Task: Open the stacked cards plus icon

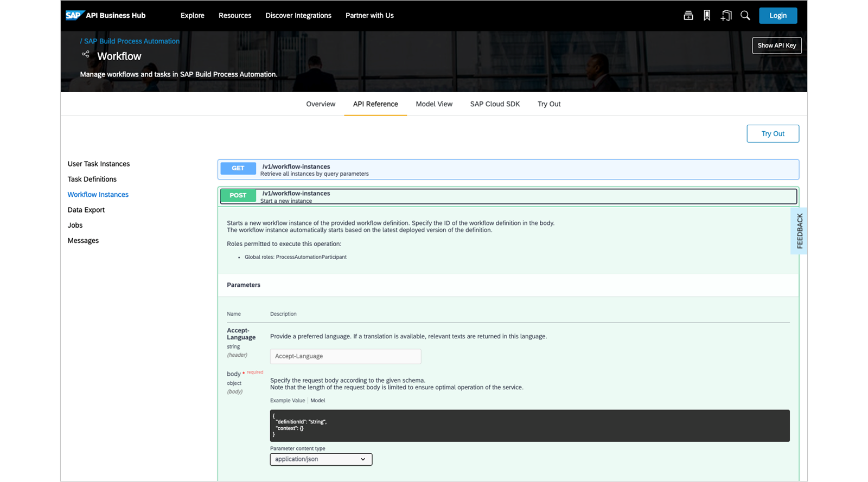Action: [x=688, y=16]
